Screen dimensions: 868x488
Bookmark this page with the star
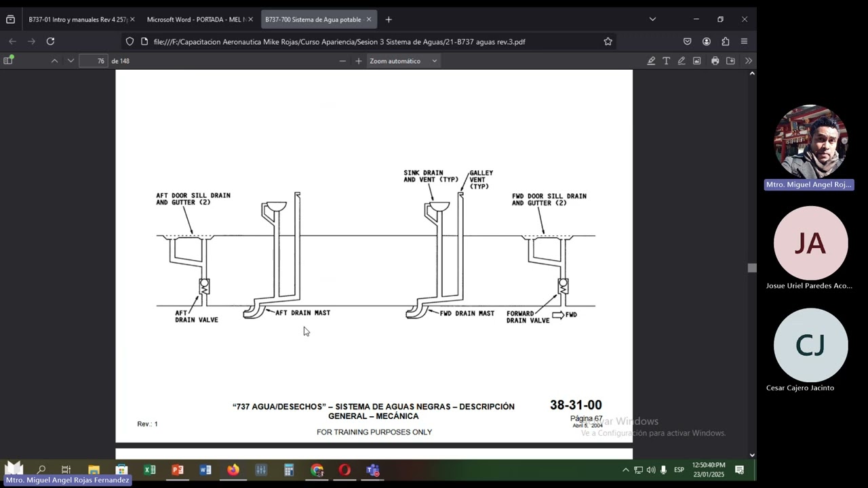click(608, 41)
